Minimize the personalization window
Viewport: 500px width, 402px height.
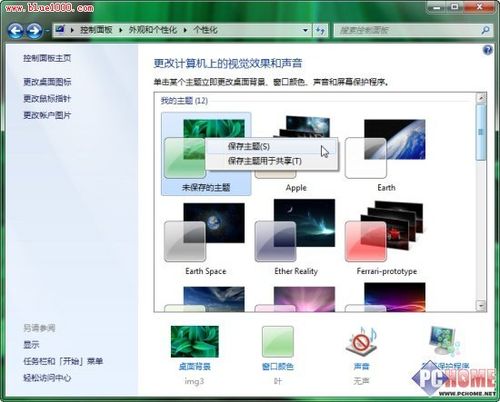(x=438, y=7)
